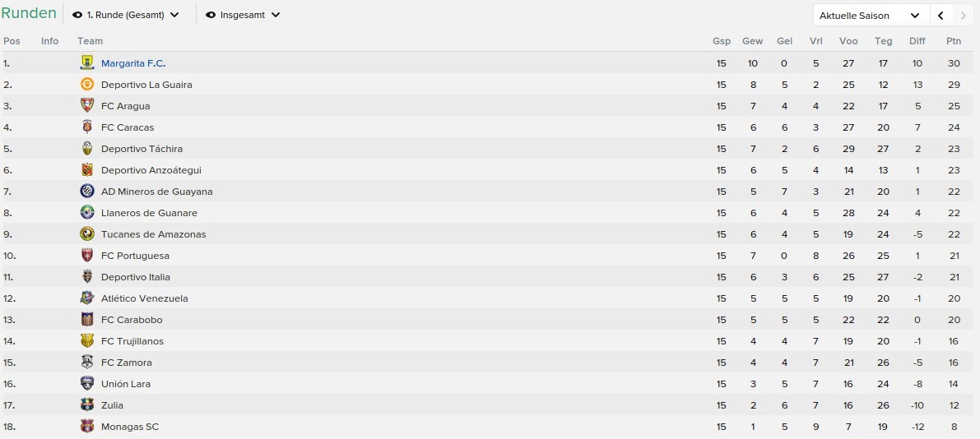
Task: Expand the Insgesamt view dropdown arrow
Action: tap(275, 15)
